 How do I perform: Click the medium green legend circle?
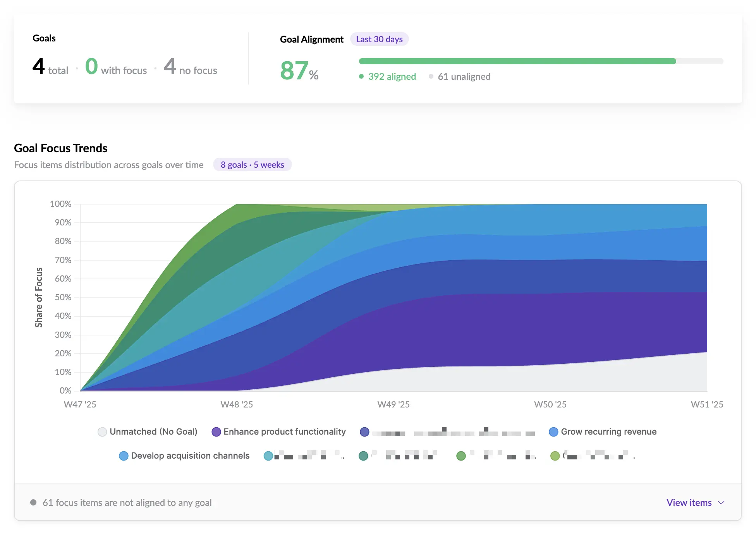(x=461, y=456)
